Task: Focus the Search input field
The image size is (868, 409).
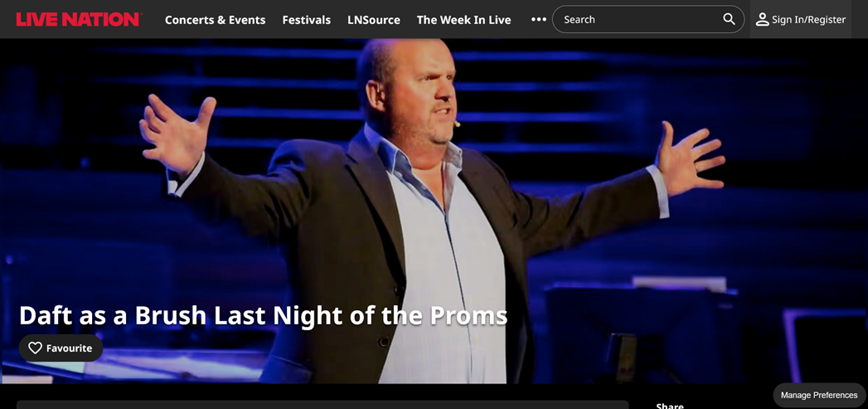Action: (x=648, y=19)
